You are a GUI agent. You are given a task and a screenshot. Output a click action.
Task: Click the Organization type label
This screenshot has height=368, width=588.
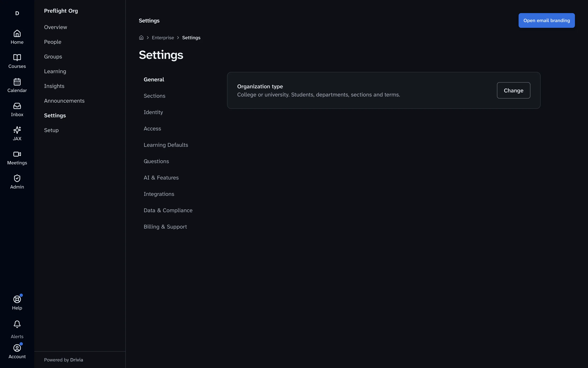pos(260,86)
